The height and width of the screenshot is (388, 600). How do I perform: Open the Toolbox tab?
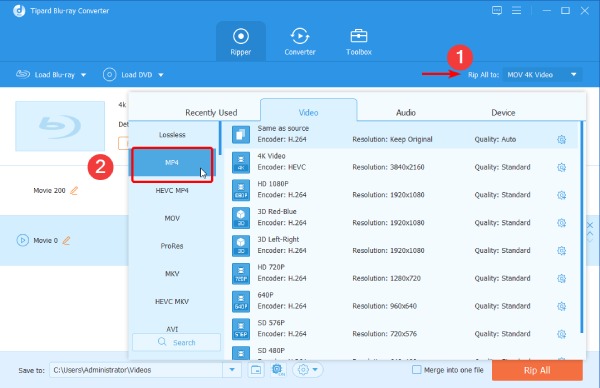pos(359,42)
